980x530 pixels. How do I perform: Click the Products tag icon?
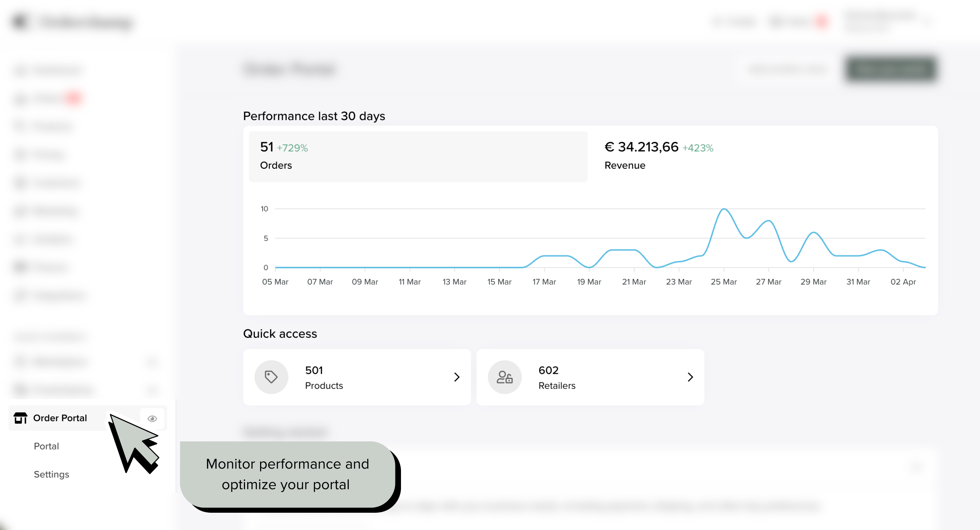tap(271, 377)
